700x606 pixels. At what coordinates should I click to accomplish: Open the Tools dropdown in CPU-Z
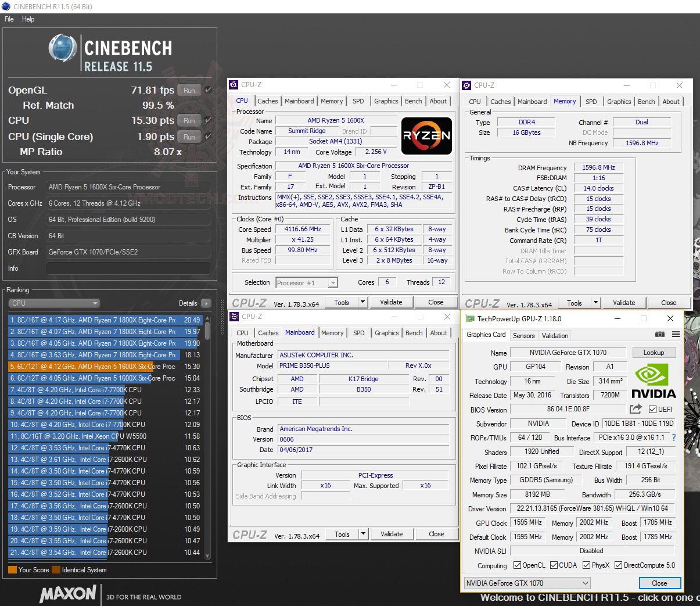click(362, 302)
